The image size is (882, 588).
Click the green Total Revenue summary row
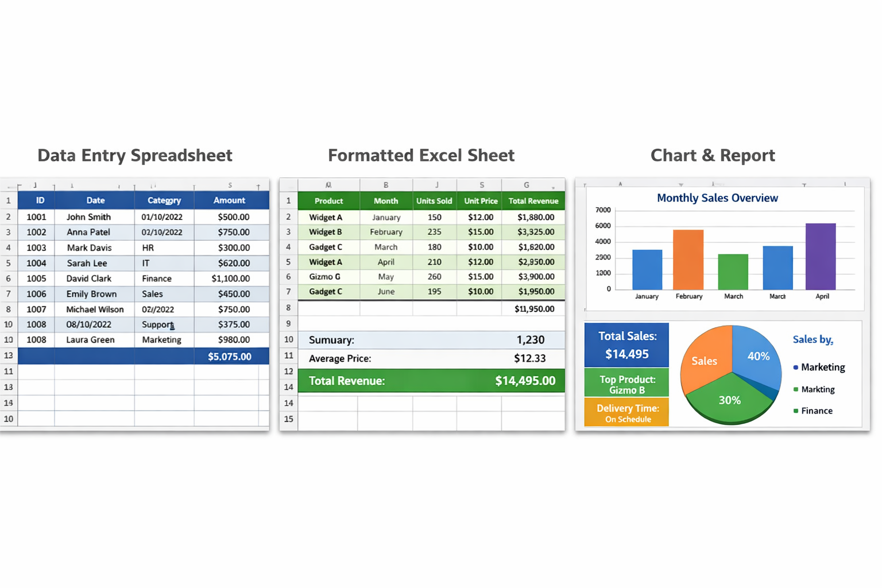coord(431,381)
